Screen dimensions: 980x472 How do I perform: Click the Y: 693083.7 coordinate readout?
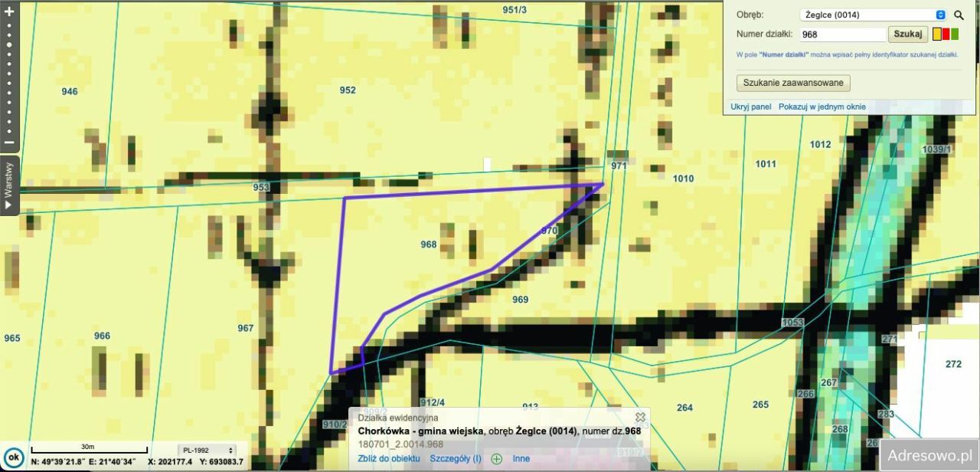coord(221,462)
